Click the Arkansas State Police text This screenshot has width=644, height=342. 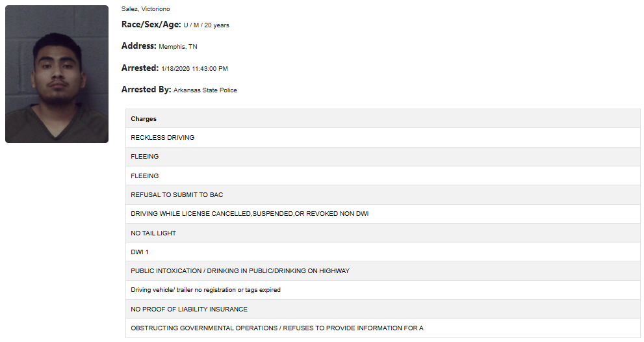[x=205, y=90]
